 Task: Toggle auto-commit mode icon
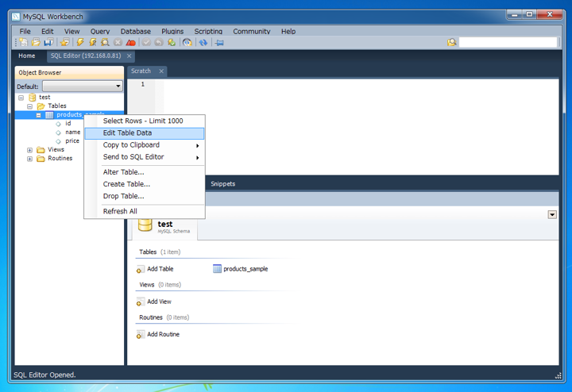[x=172, y=42]
